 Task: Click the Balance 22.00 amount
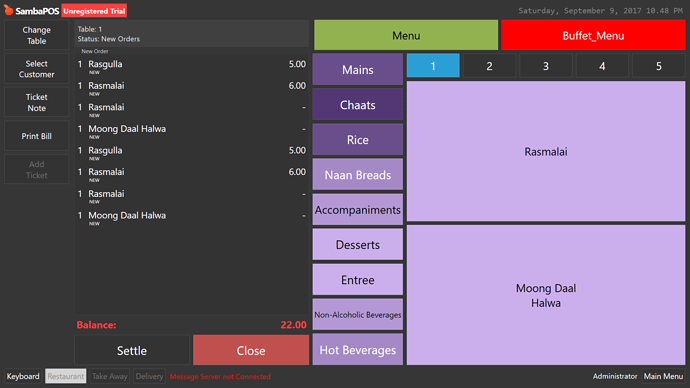pos(294,325)
